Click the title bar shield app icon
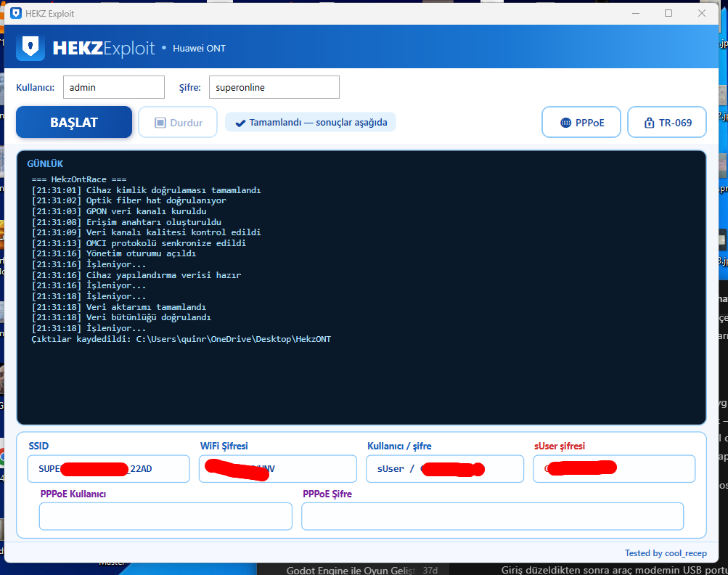The height and width of the screenshot is (575, 728). 16,13
